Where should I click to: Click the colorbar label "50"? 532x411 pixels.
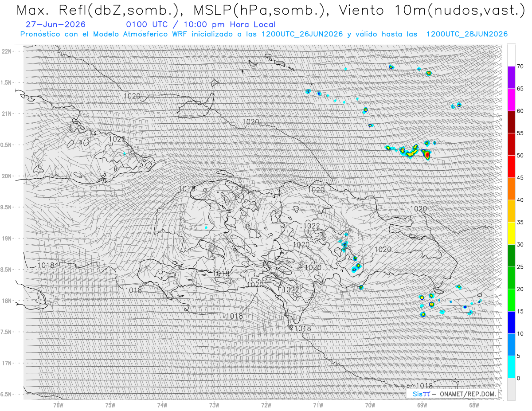pyautogui.click(x=520, y=156)
